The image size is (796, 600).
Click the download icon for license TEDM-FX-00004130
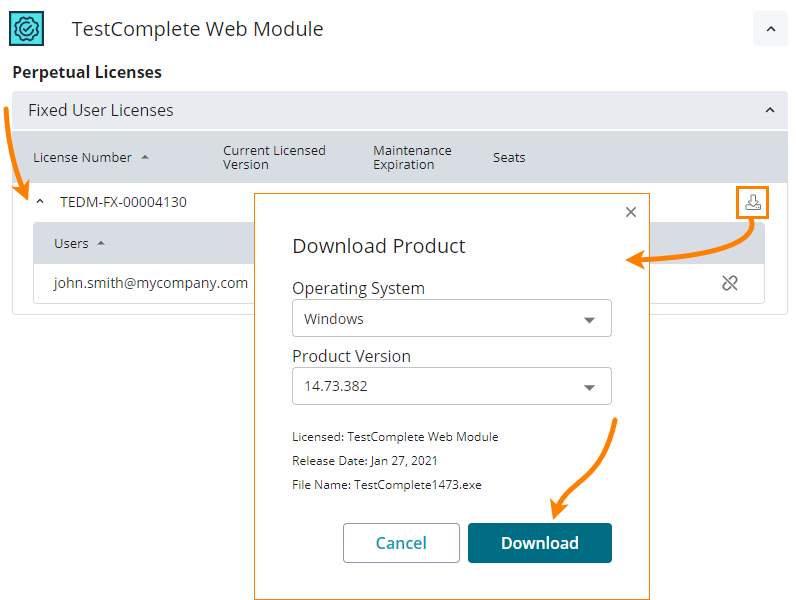pos(753,203)
